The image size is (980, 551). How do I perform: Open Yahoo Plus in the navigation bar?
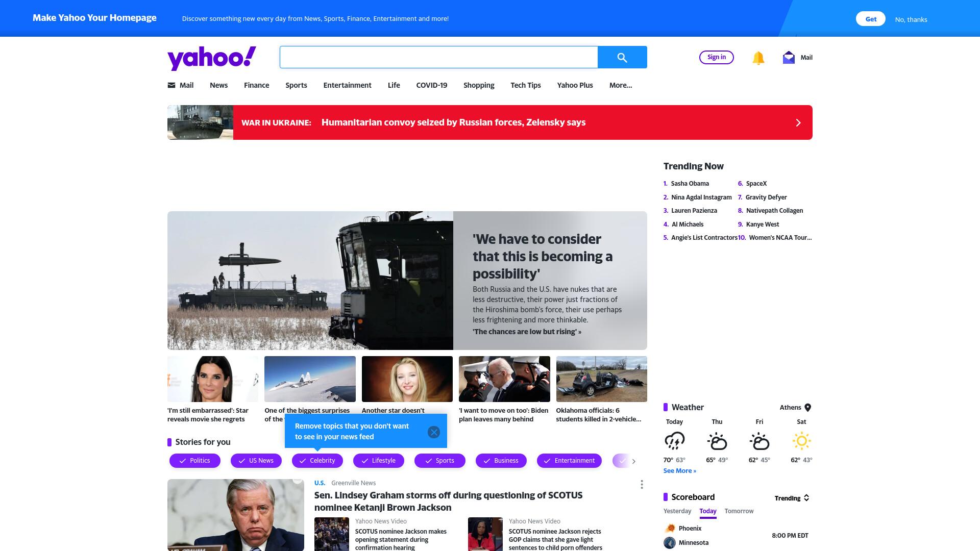pyautogui.click(x=575, y=85)
